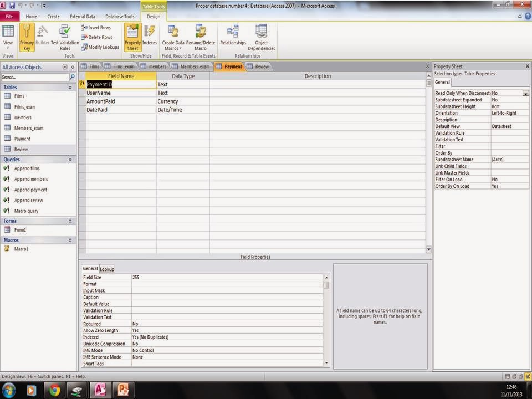Open the Indexes window
The height and width of the screenshot is (399, 532).
pos(150,35)
